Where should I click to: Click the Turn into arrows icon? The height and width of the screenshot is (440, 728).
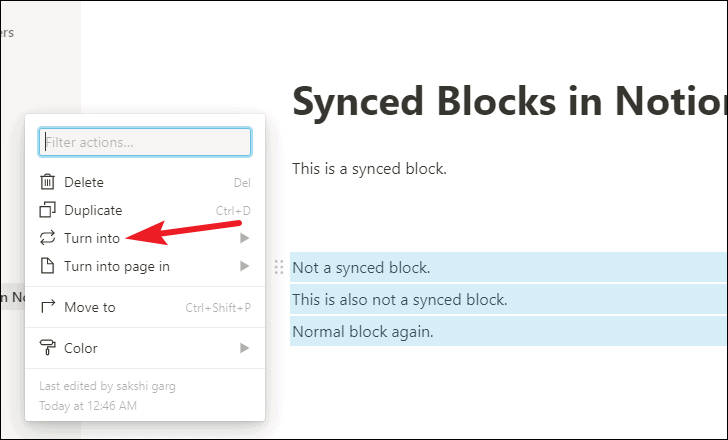pyautogui.click(x=47, y=238)
